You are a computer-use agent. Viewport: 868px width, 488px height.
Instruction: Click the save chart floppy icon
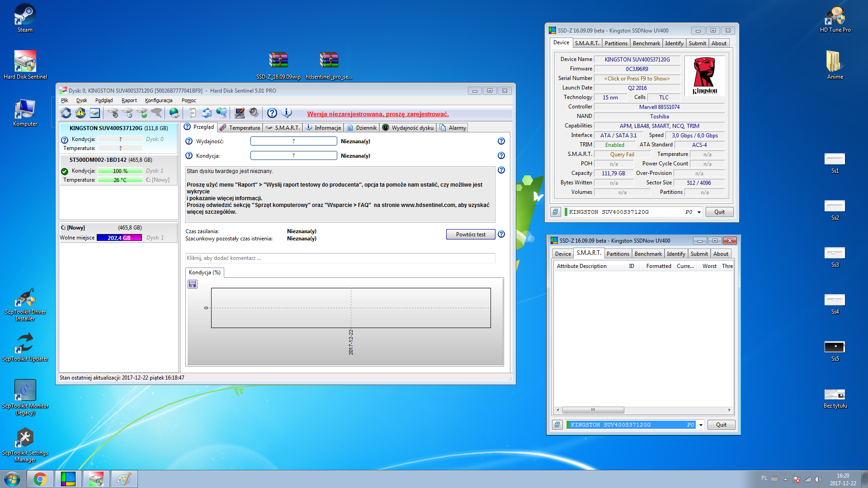193,284
